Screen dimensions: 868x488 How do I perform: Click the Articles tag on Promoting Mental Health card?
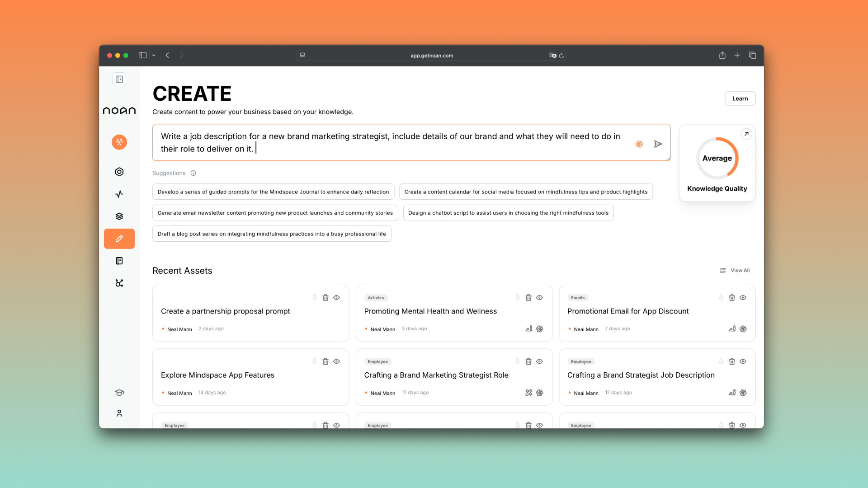(x=376, y=298)
